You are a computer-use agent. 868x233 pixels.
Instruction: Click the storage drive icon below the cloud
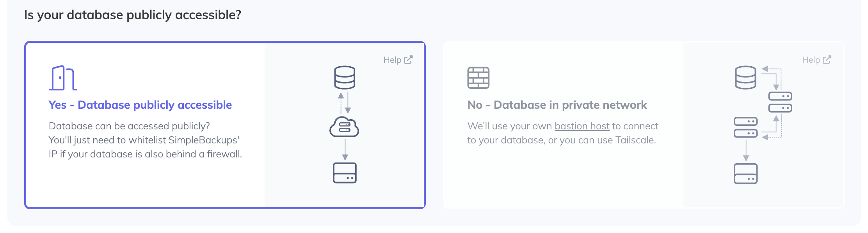coord(345,173)
